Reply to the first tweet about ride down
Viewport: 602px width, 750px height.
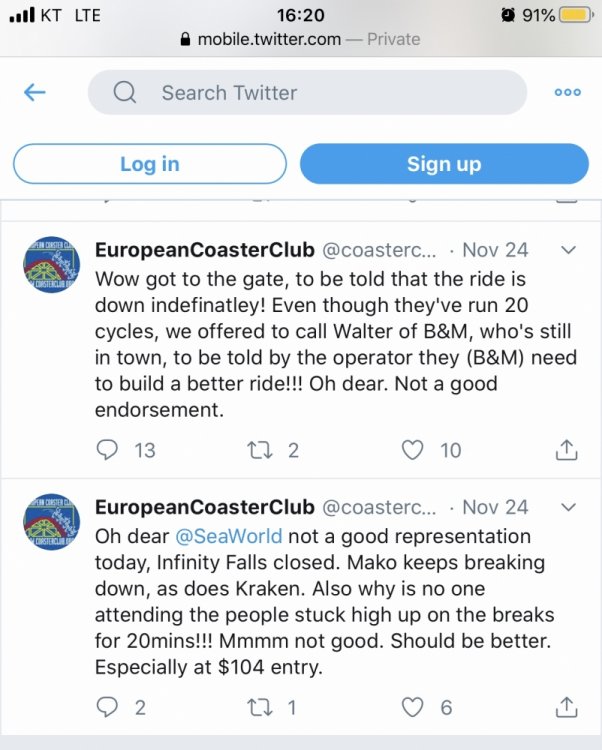[108, 450]
